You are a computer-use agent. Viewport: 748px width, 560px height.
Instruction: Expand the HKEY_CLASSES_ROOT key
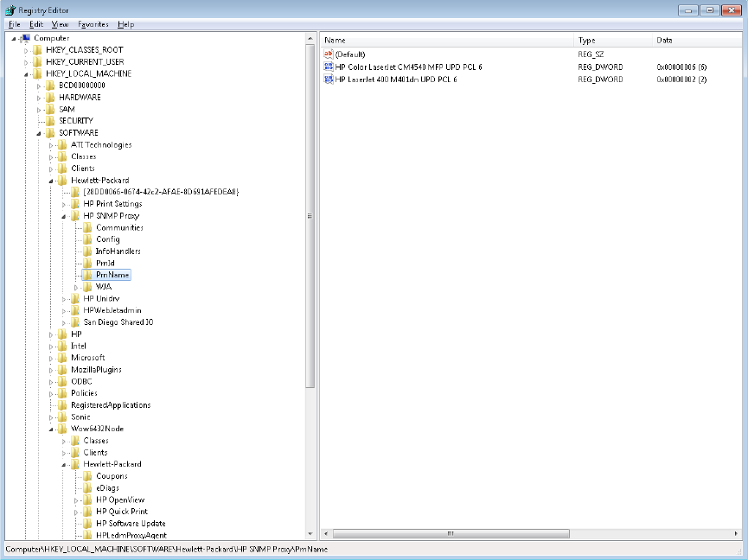coord(26,50)
